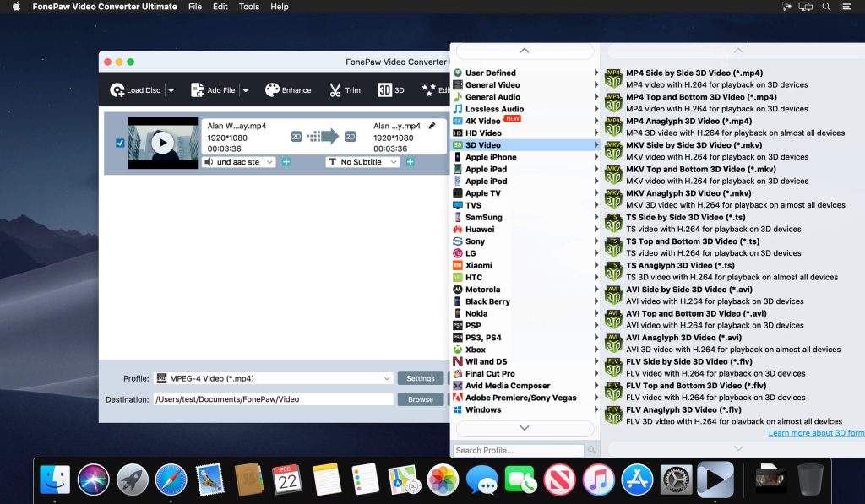Open the Tools menu in the menu bar
The image size is (865, 504).
coord(248,7)
